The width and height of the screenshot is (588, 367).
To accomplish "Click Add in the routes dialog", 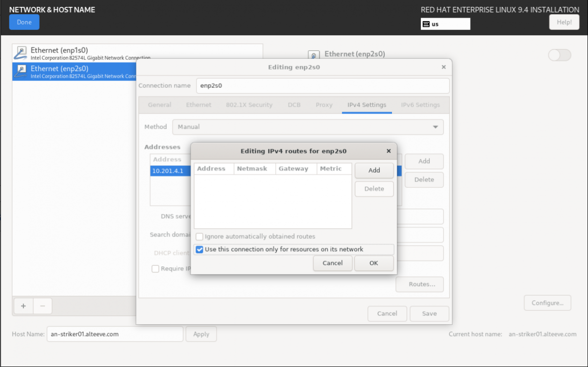I will pyautogui.click(x=374, y=170).
